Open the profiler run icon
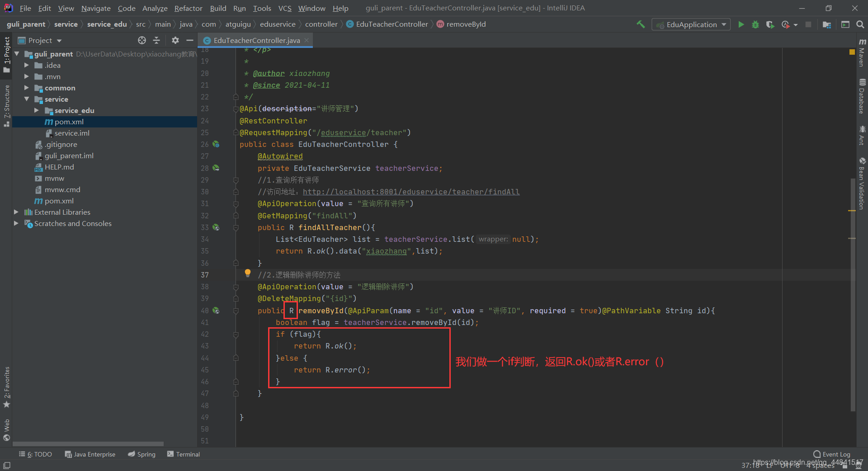The width and height of the screenshot is (868, 471). 786,24
